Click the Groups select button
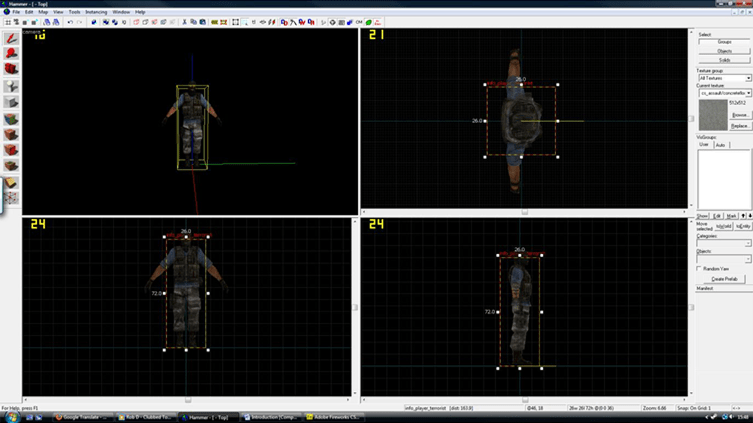 724,42
